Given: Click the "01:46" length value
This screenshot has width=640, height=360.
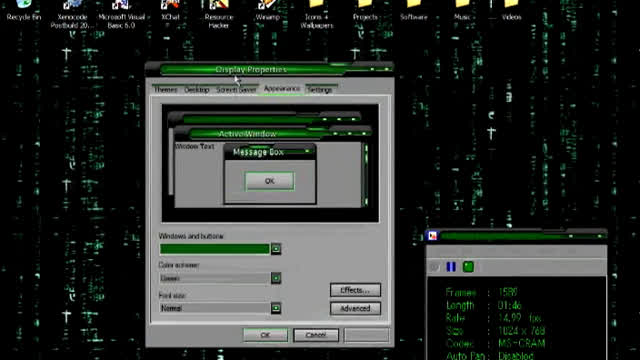Looking at the screenshot, I should [510, 305].
